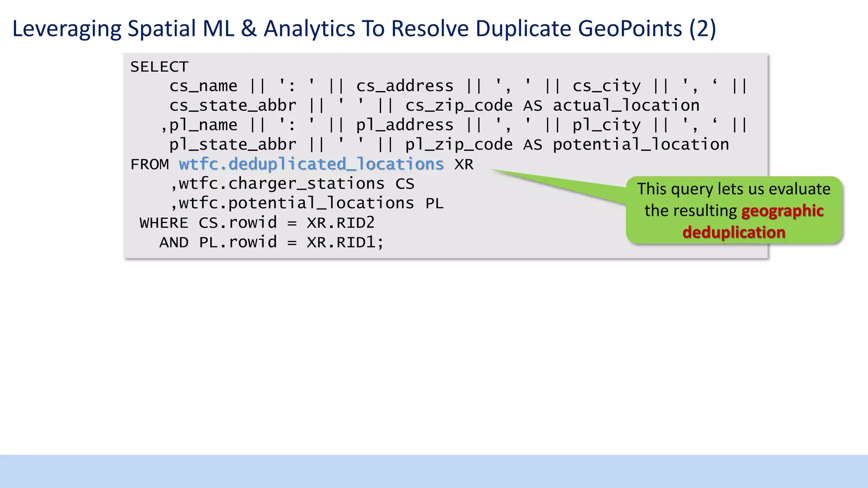Click the SELECT keyword in the query
The width and height of the screenshot is (868, 488).
pos(159,67)
